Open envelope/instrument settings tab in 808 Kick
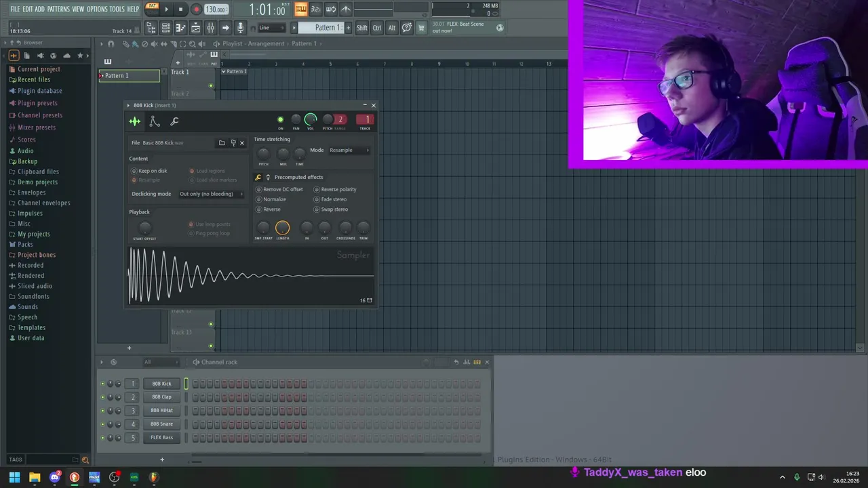 pos(155,121)
